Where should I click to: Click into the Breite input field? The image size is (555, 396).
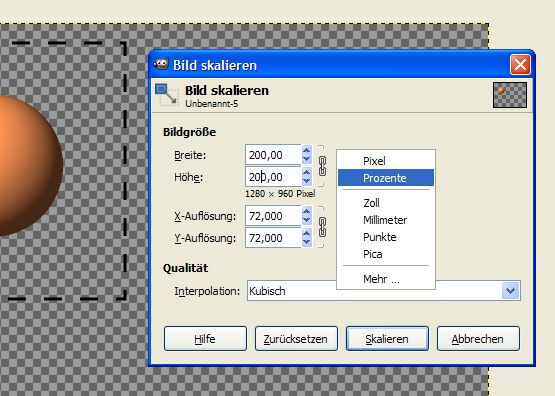[x=273, y=155]
